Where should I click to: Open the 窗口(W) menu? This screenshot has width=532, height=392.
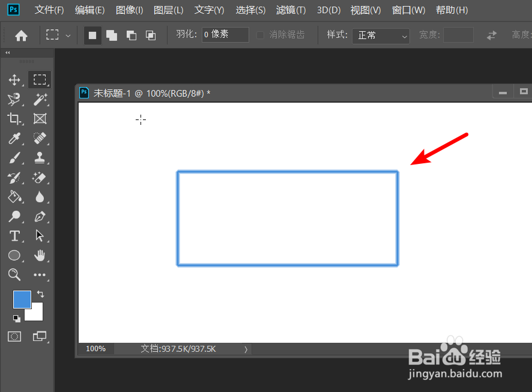pos(408,10)
